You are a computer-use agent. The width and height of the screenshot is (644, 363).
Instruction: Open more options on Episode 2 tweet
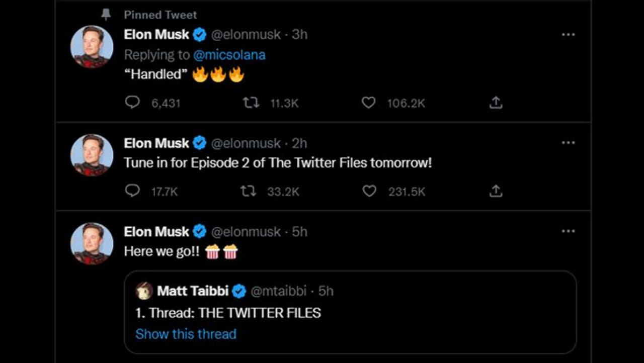tap(568, 143)
